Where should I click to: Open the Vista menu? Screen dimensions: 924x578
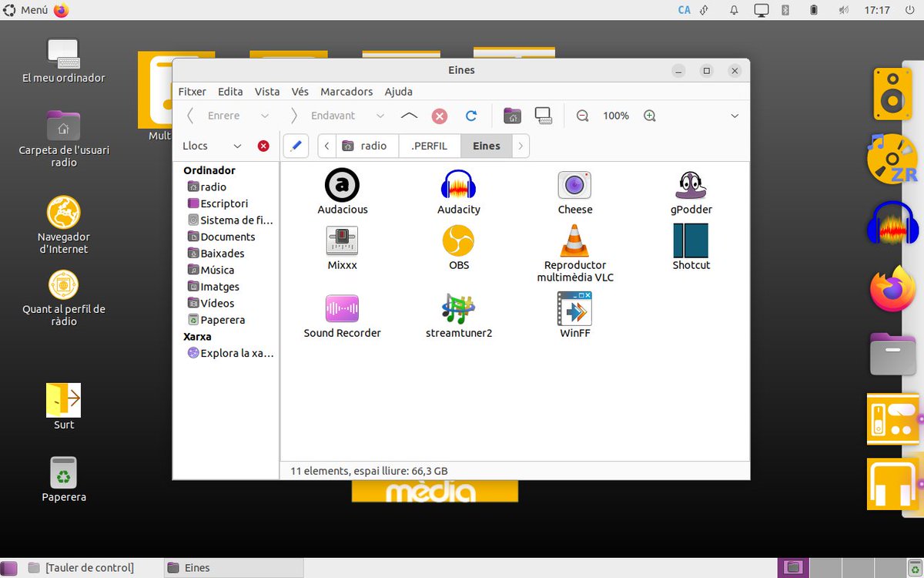point(267,91)
